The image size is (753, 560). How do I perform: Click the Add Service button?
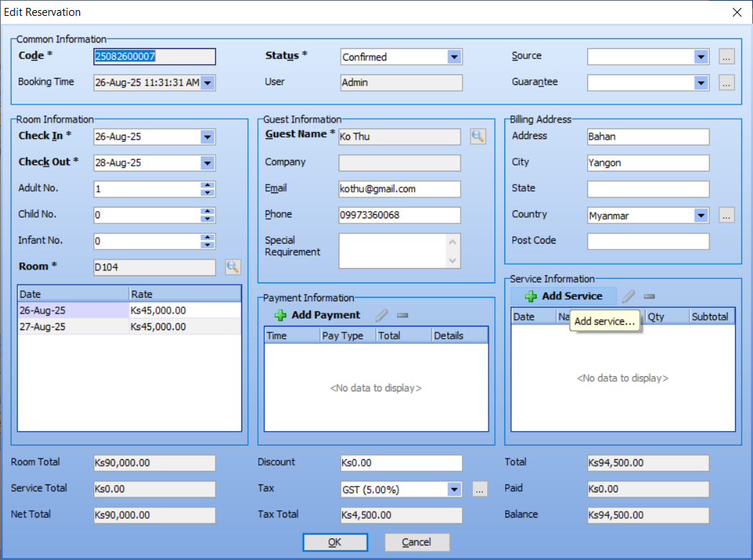click(x=564, y=296)
